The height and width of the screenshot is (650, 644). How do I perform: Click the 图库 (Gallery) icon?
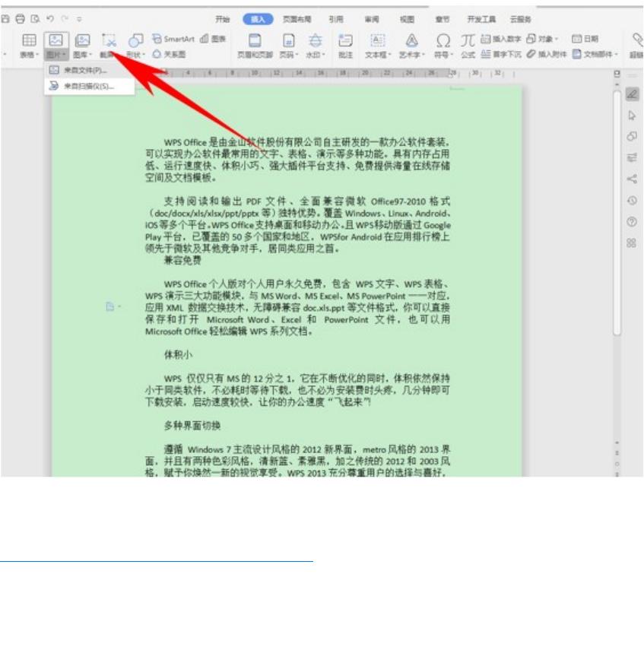tap(83, 40)
